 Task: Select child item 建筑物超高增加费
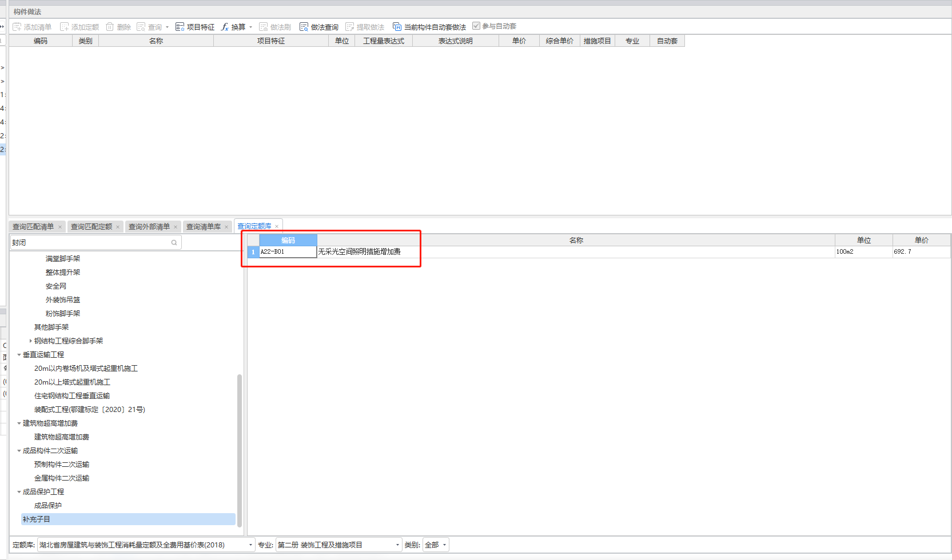(62, 437)
